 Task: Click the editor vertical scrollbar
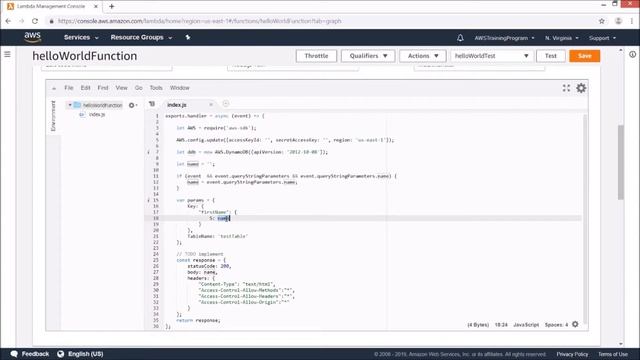coord(585,220)
